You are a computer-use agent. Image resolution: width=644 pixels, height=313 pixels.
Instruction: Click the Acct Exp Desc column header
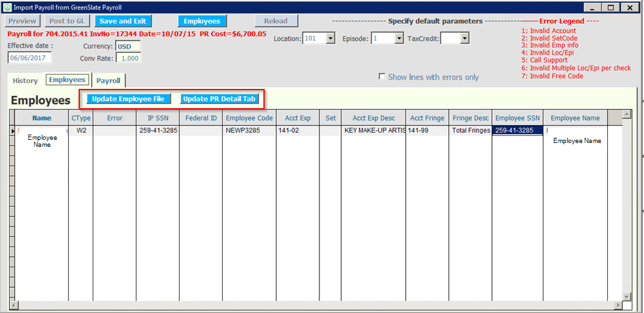(374, 118)
